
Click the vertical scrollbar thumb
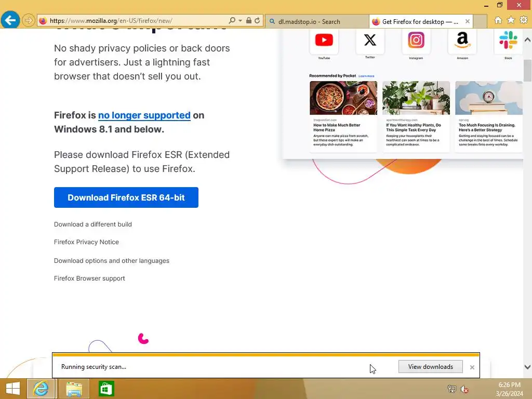(527, 71)
